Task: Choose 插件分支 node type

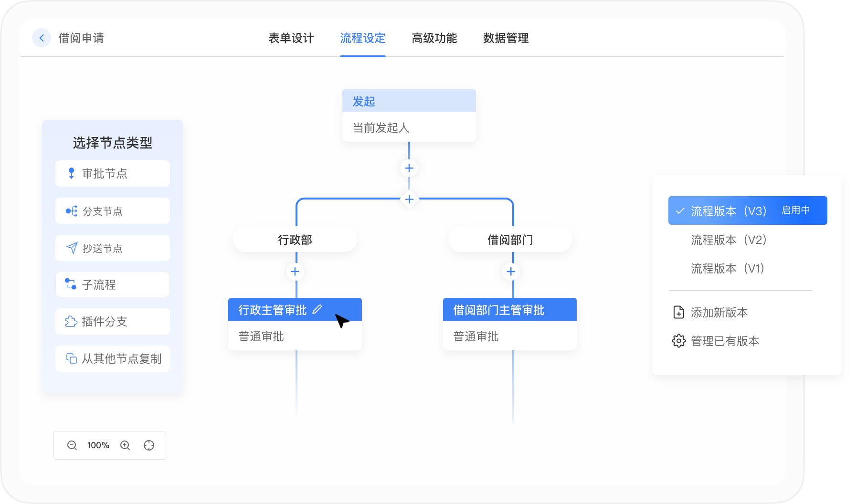Action: click(113, 321)
